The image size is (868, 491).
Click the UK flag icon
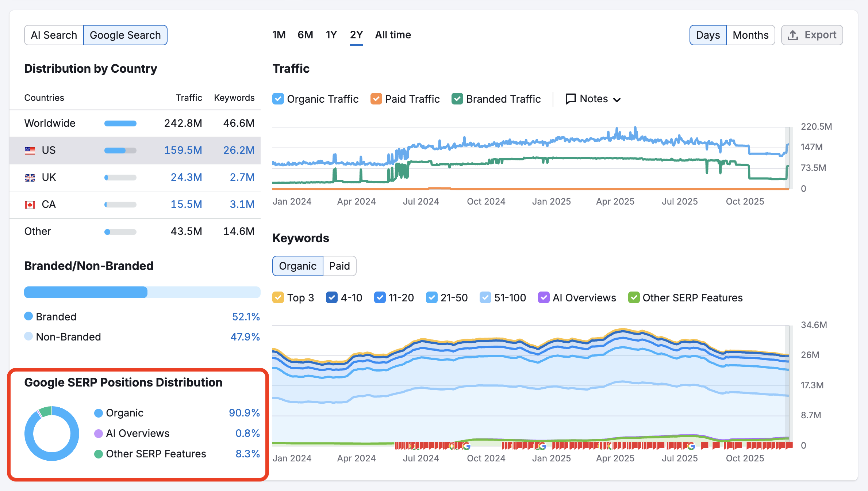click(x=30, y=177)
